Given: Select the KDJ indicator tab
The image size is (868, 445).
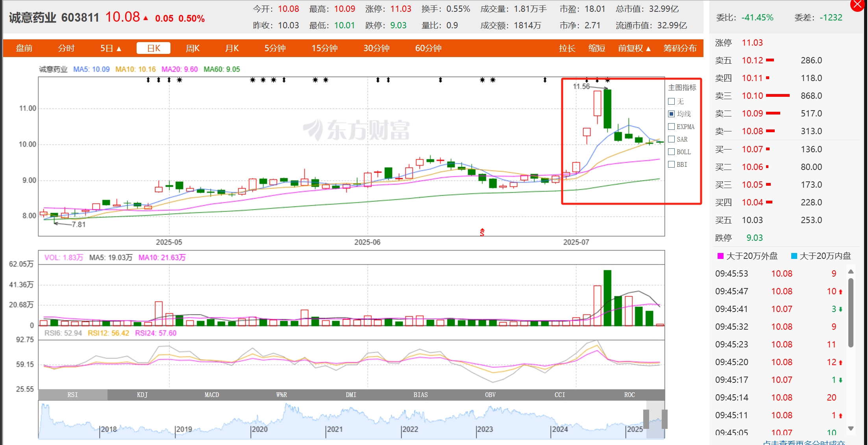Looking at the screenshot, I should tap(142, 395).
